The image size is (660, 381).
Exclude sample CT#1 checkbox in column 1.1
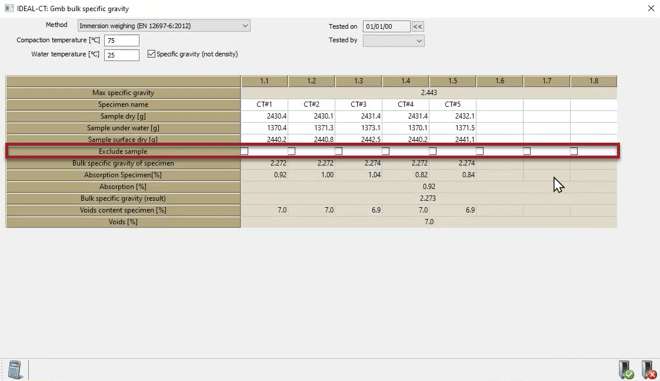click(x=245, y=151)
